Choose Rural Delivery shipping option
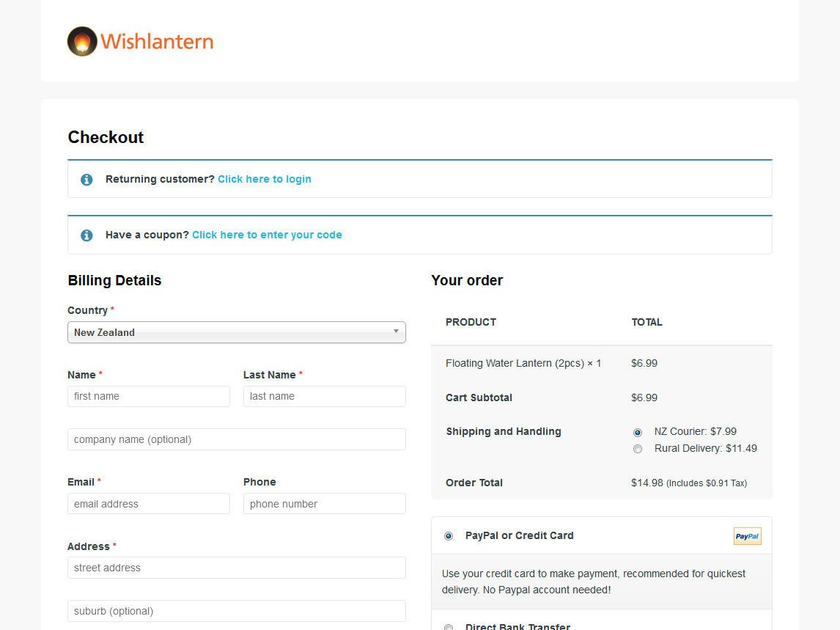This screenshot has width=840, height=630. coord(638,449)
